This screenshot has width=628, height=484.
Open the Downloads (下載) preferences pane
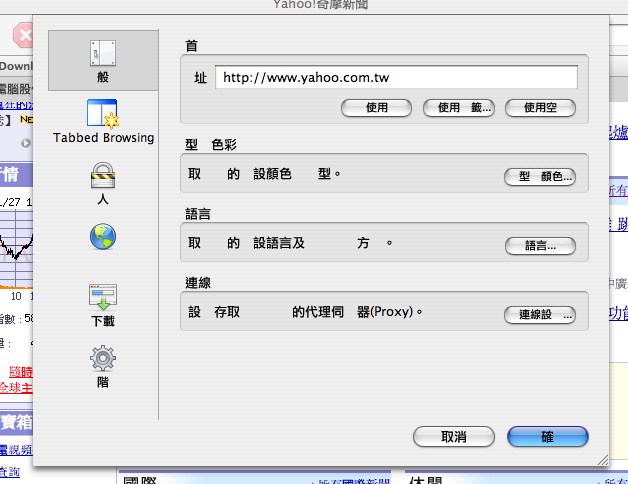[103, 305]
